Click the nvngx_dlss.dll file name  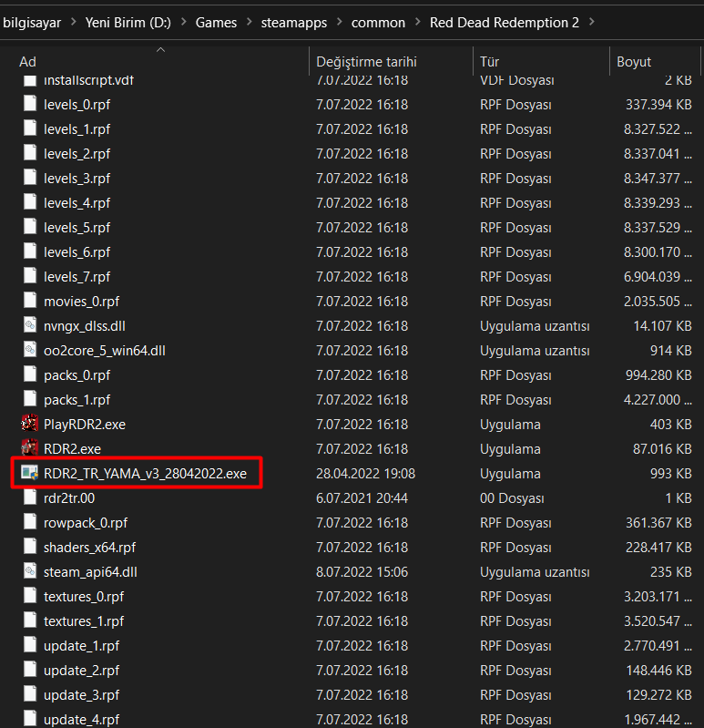pyautogui.click(x=85, y=326)
